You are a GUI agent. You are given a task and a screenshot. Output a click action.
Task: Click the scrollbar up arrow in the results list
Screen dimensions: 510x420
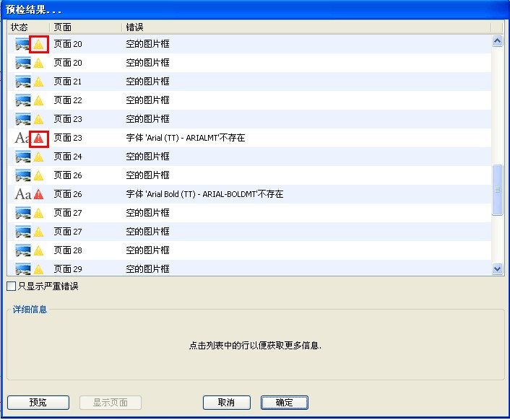[497, 41]
